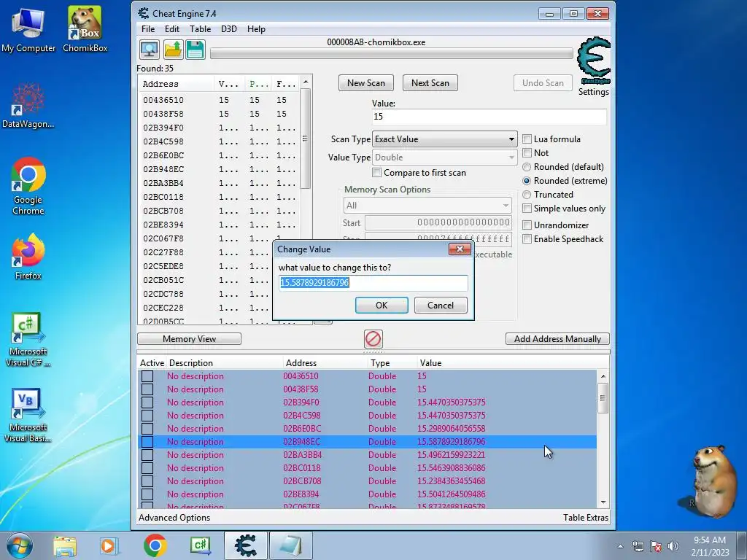Click the taskbar clock showing 9:54 AM
Image resolution: width=747 pixels, height=560 pixels.
point(710,546)
